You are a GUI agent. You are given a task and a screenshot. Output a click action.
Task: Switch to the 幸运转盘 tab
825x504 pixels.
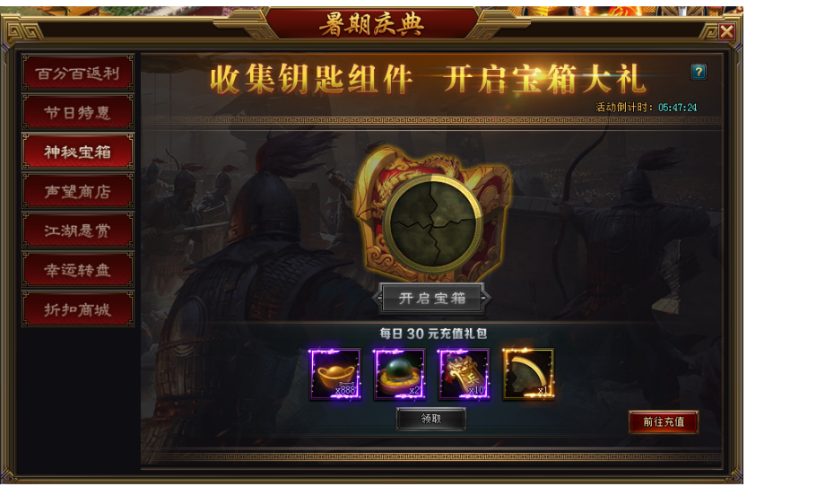(x=78, y=270)
